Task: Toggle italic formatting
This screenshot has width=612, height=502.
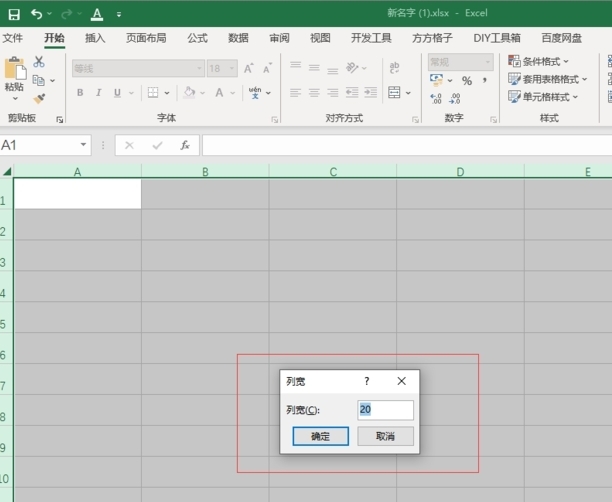Action: click(x=99, y=93)
